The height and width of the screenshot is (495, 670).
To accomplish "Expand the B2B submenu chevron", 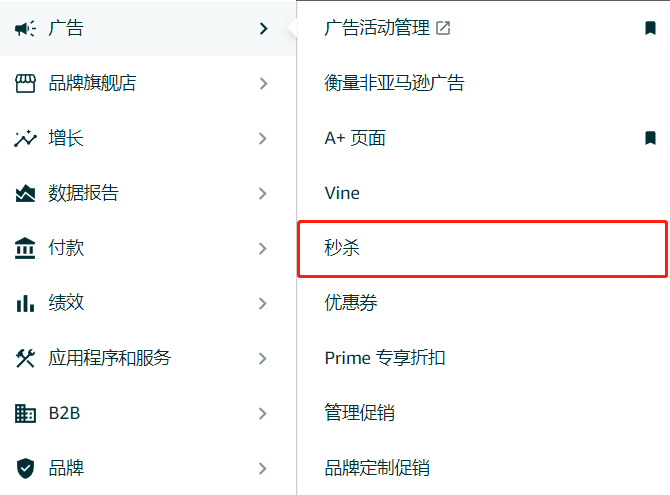I will pos(263,413).
